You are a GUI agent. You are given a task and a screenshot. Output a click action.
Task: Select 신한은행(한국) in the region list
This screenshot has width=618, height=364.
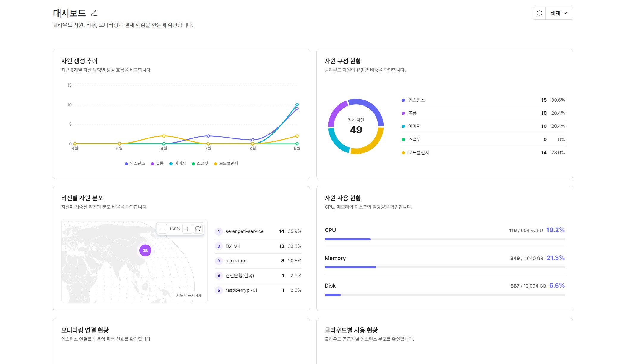258,276
